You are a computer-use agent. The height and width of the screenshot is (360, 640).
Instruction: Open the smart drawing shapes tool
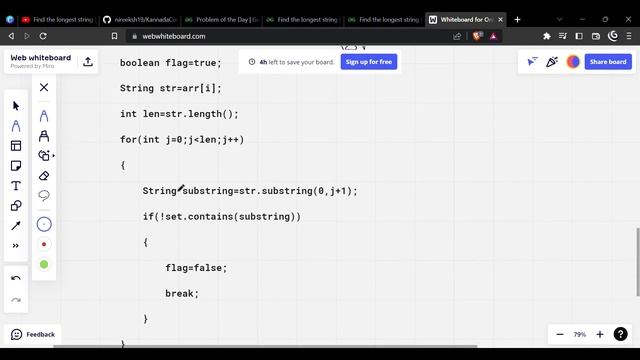pyautogui.click(x=45, y=156)
